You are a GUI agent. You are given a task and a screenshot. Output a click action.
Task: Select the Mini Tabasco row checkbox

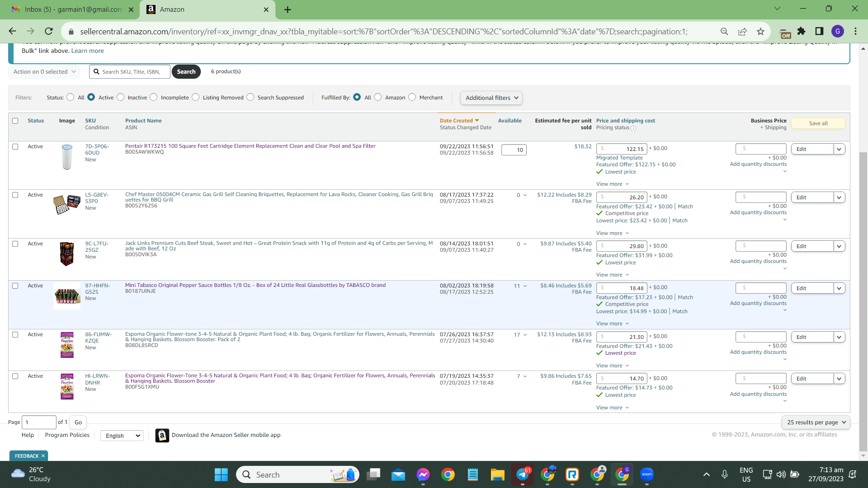tap(15, 286)
